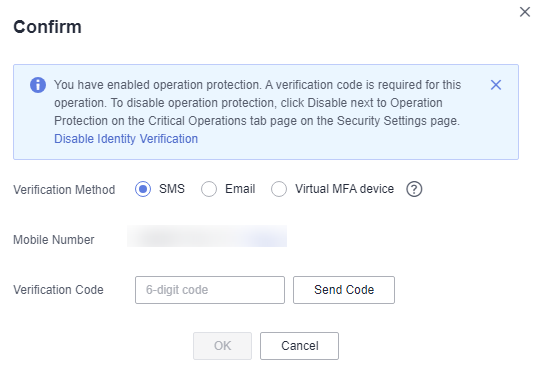The height and width of the screenshot is (372, 548).
Task: Select SMS verification method radio button
Action: [143, 189]
